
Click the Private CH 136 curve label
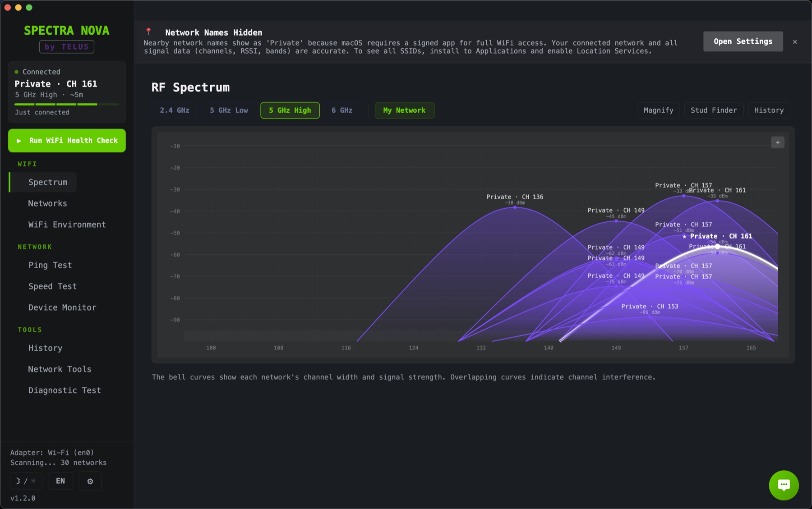tap(515, 197)
